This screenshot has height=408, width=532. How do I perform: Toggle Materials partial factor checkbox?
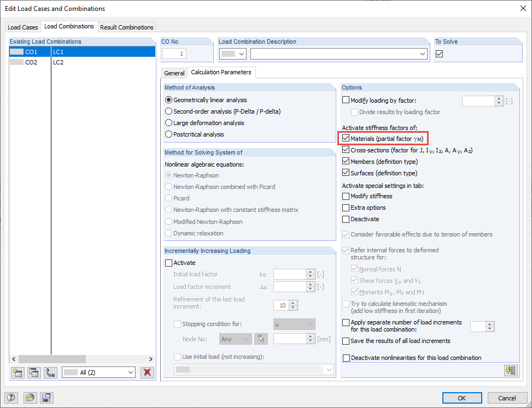coord(346,138)
